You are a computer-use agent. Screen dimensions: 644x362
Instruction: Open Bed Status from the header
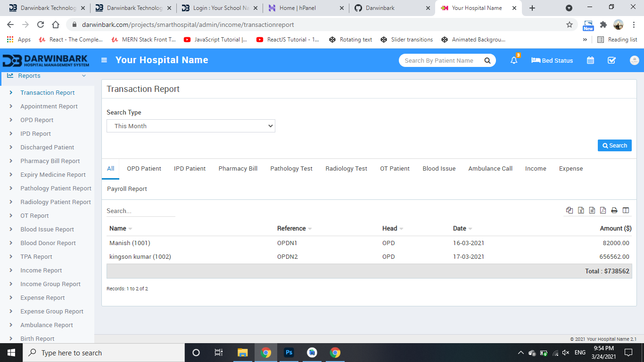[x=552, y=60]
